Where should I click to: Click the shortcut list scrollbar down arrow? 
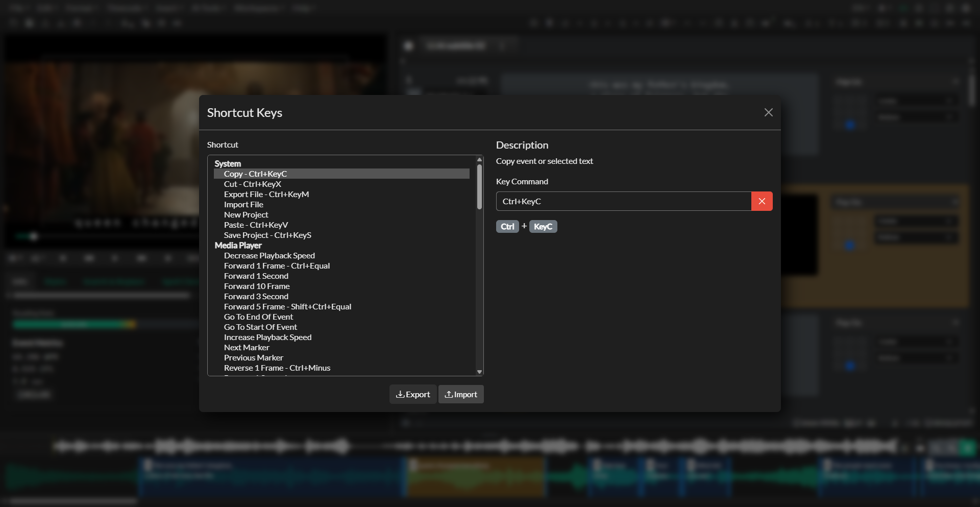tap(479, 371)
